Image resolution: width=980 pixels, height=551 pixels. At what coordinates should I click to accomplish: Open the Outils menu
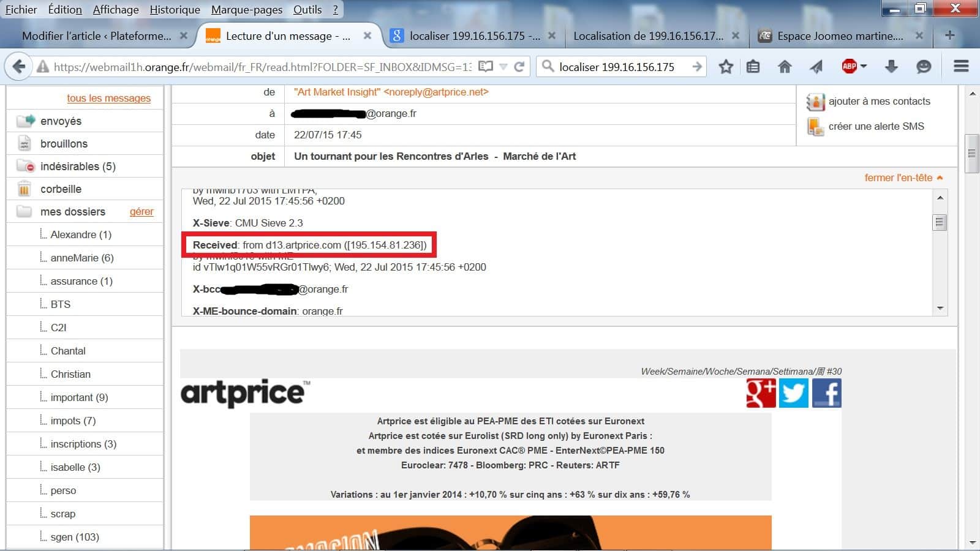coord(307,10)
